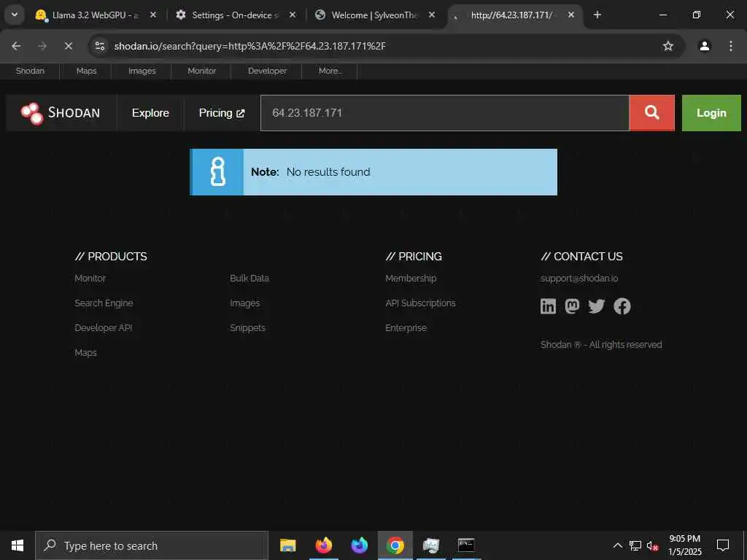Open Membership pricing link
The image size is (747, 560).
(411, 278)
